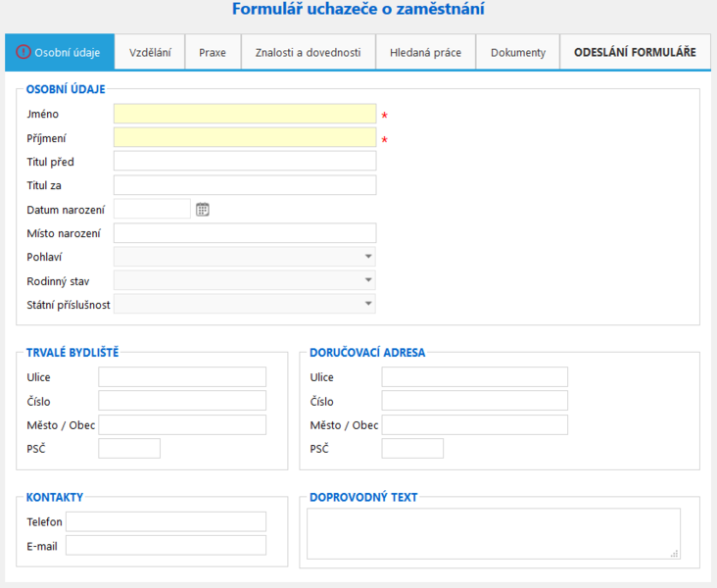Open the Dokumenty tab

[x=518, y=52]
